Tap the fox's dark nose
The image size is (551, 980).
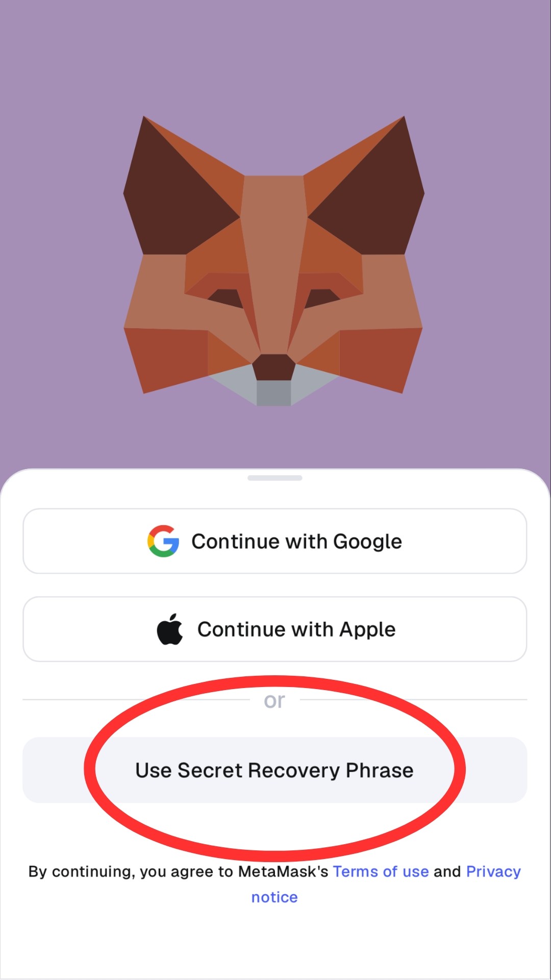coord(274,367)
